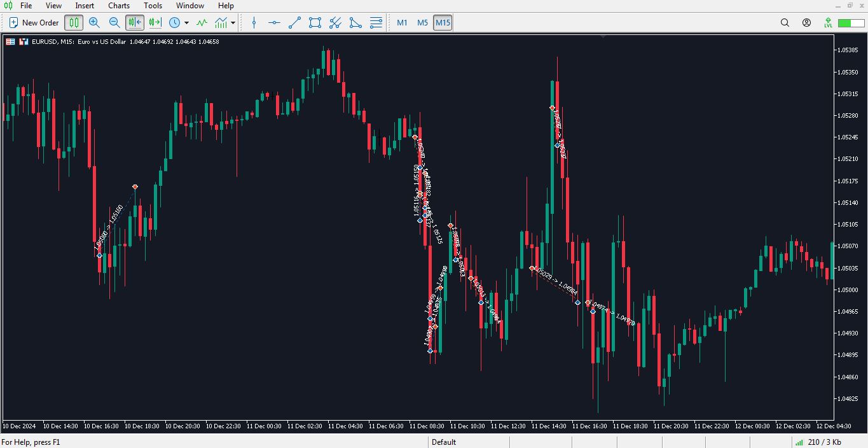Screen dimensions: 868x448
Task: Zoom out of the chart
Action: click(x=114, y=22)
